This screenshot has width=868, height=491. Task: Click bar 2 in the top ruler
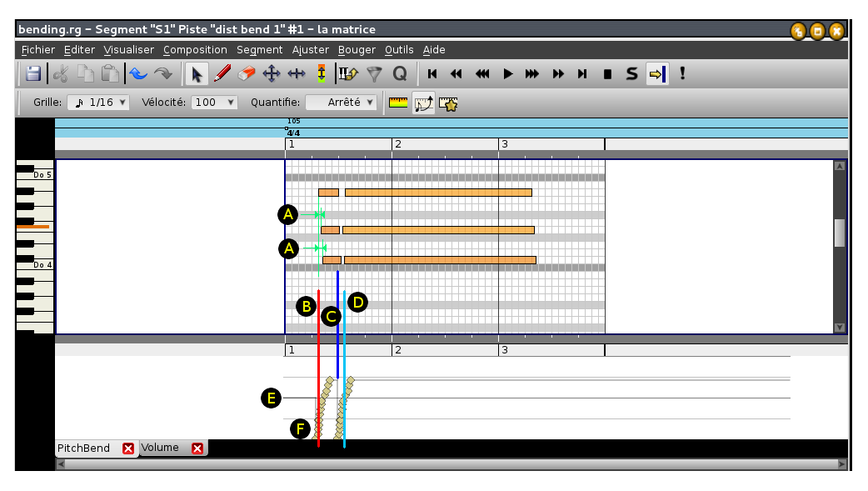[398, 144]
